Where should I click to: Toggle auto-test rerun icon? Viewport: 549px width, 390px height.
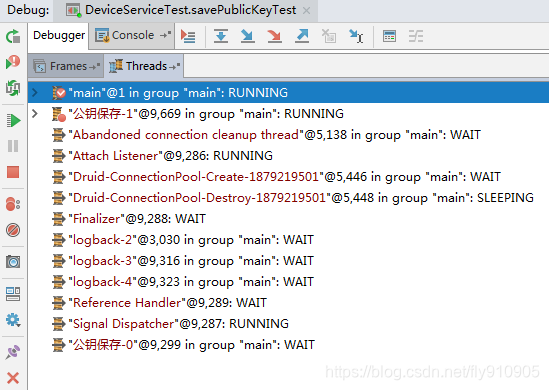coord(13,88)
